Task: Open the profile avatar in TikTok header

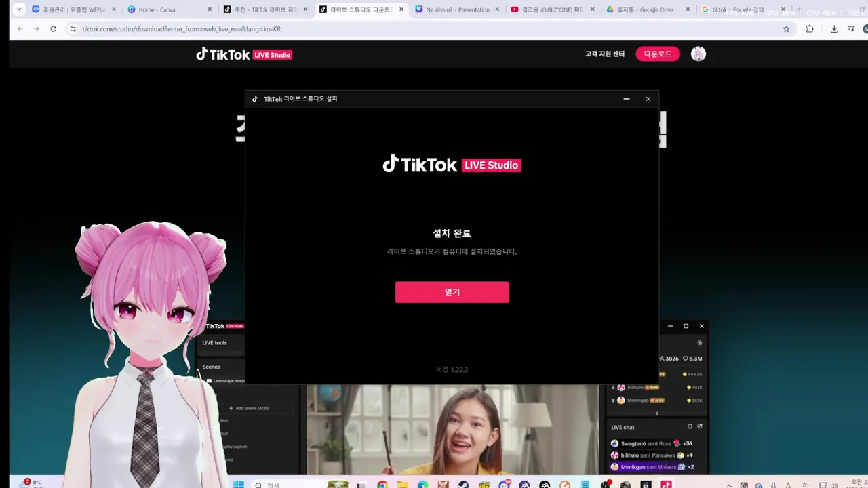Action: pos(698,54)
